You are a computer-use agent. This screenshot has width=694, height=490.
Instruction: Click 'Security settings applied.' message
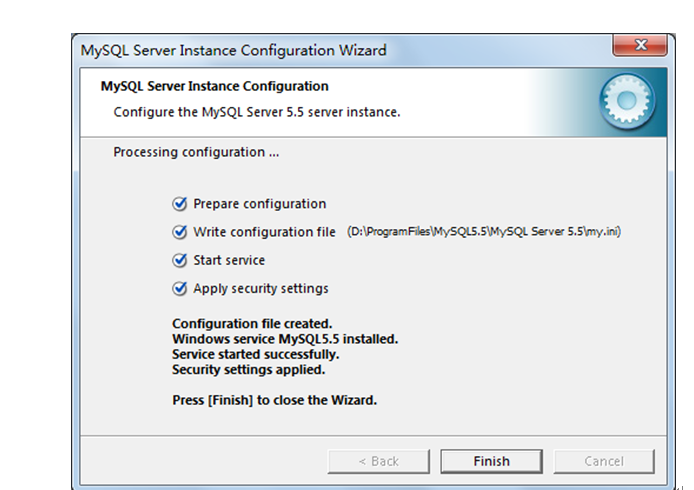[x=248, y=370]
